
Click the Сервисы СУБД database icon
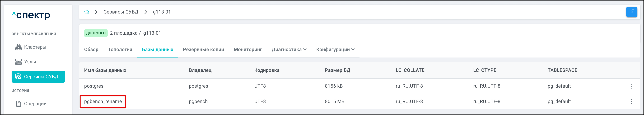click(x=18, y=77)
